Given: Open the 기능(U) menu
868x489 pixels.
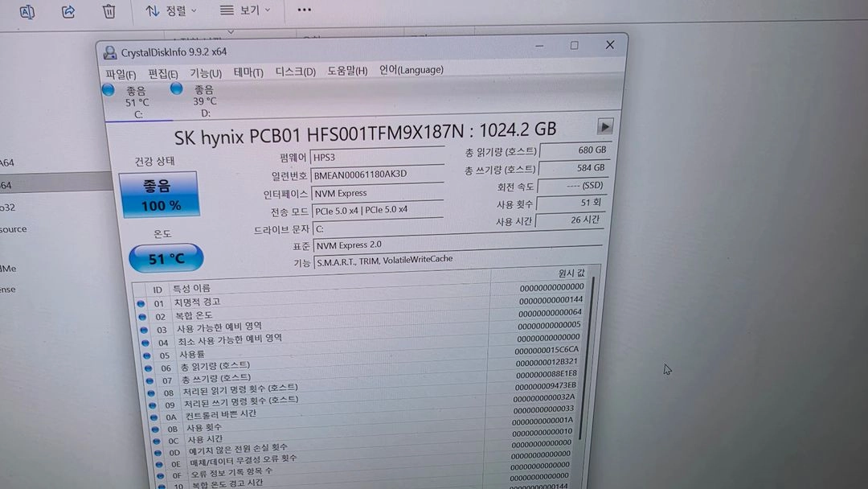Looking at the screenshot, I should (206, 73).
